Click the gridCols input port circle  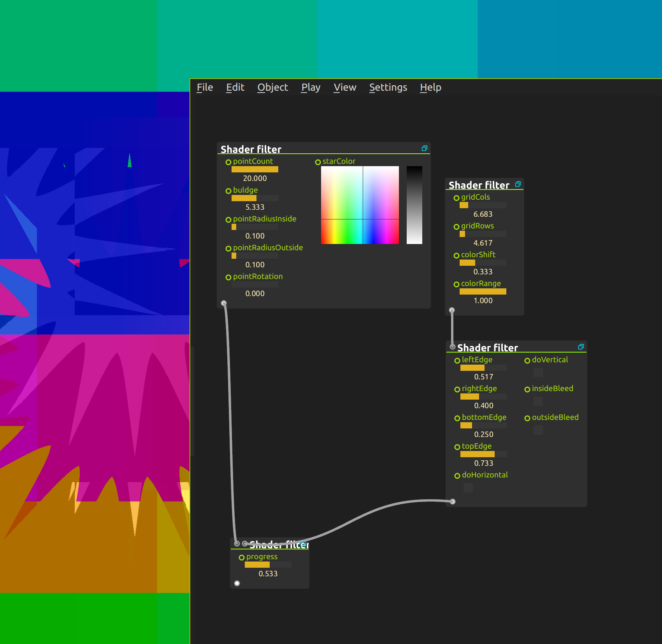coord(457,198)
